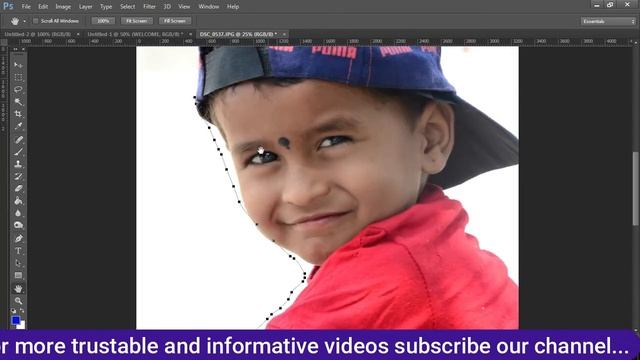
Task: Enable Scroll All Windows checkbox
Action: pos(36,21)
